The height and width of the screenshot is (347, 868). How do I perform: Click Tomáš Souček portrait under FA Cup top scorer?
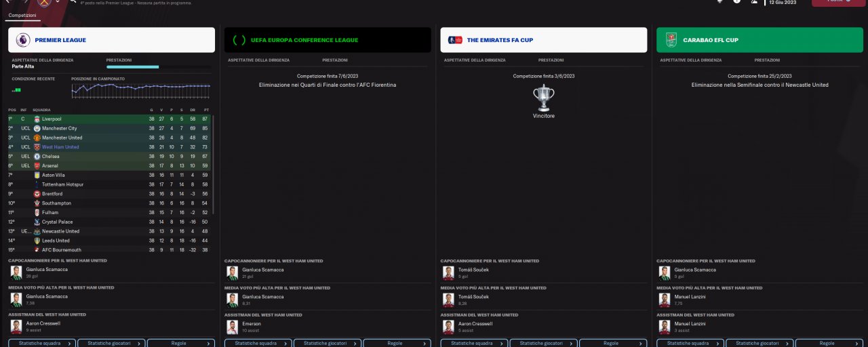click(448, 272)
